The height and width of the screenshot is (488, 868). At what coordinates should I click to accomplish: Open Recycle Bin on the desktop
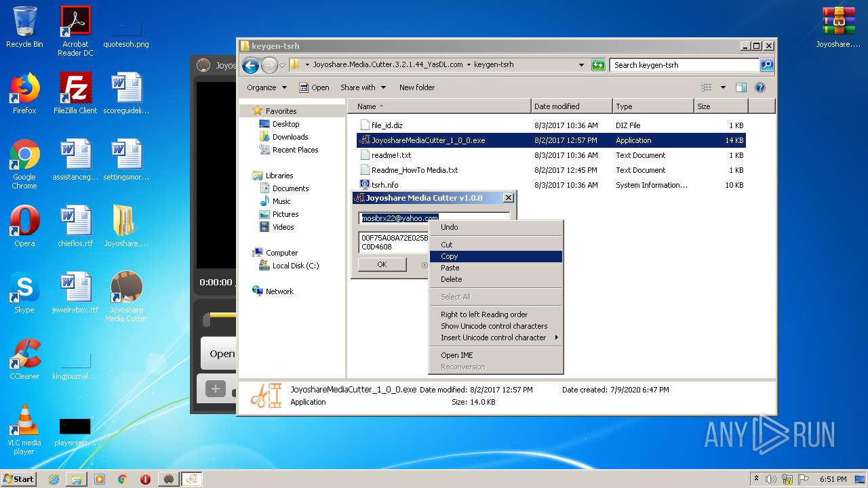pyautogui.click(x=24, y=27)
